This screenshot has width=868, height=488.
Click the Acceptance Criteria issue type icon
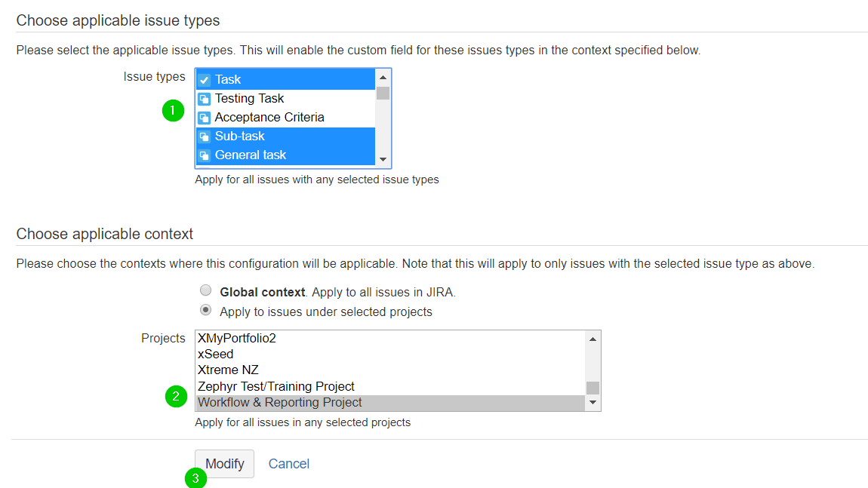pos(204,118)
